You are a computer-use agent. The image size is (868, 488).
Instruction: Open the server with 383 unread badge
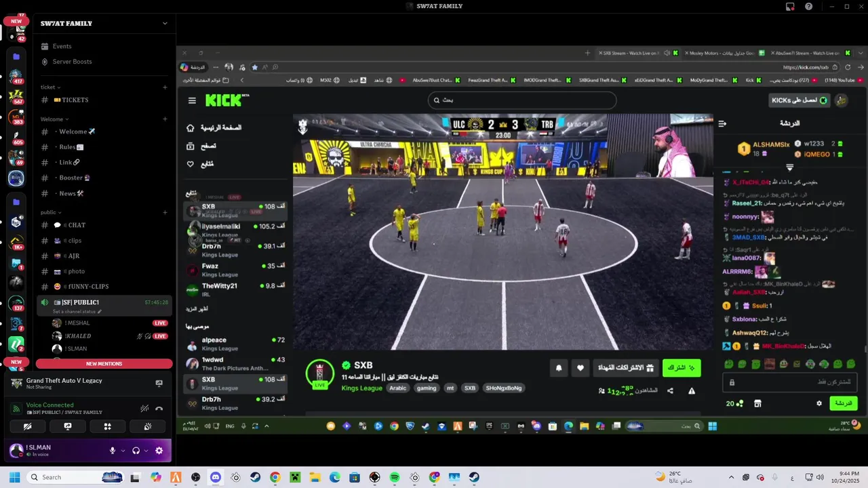click(16, 116)
